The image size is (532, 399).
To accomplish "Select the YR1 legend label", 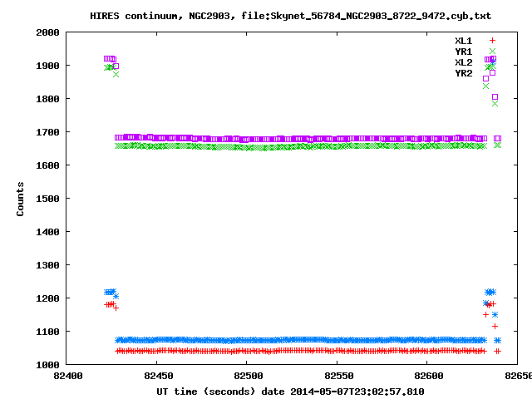I will [464, 52].
